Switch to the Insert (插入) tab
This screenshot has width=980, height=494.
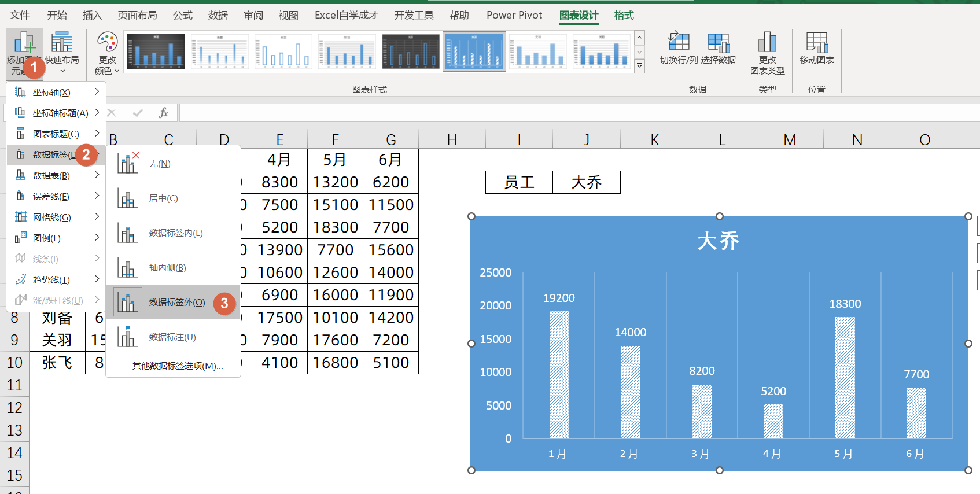92,15
